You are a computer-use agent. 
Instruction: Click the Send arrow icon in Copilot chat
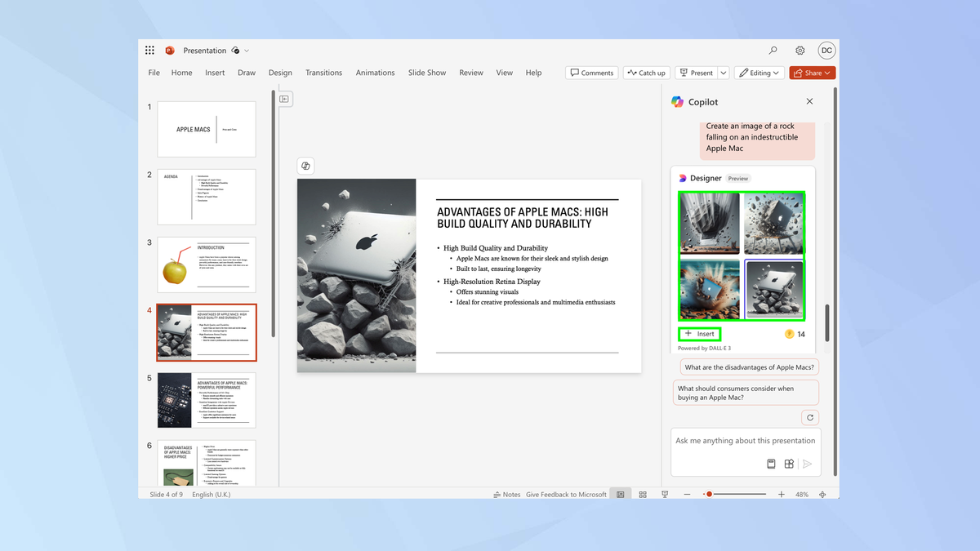[807, 463]
